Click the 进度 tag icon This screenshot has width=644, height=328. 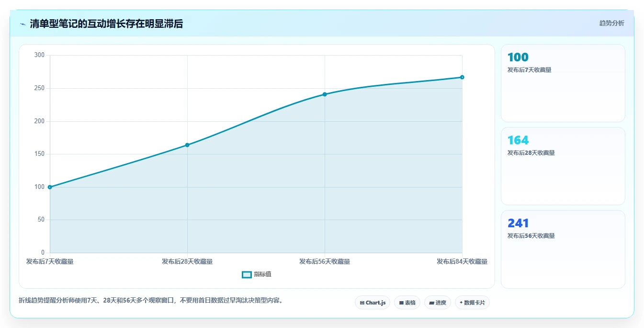pyautogui.click(x=431, y=303)
